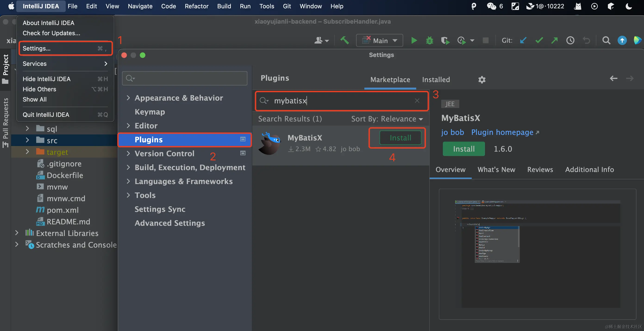Click the mybatisx plugin search field
The width and height of the screenshot is (644, 331).
[341, 101]
